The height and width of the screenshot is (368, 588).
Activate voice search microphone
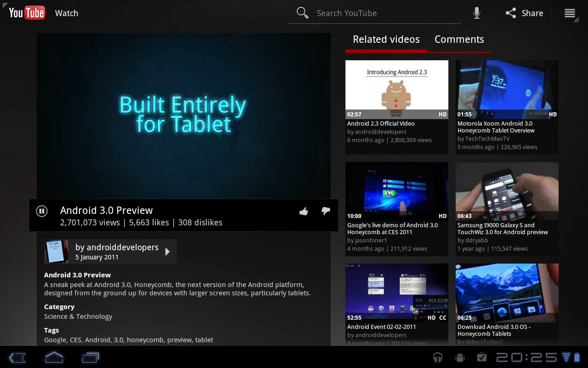pos(477,13)
